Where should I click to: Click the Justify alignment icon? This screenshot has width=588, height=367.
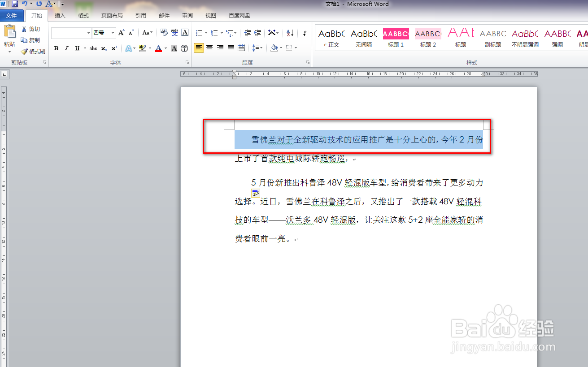click(231, 47)
